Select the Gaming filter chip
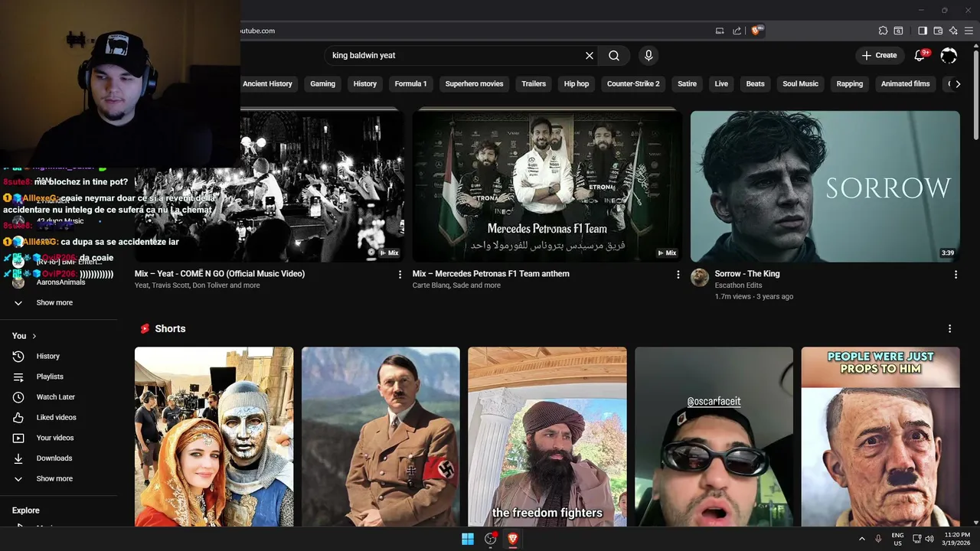This screenshot has width=980, height=551. 322,84
